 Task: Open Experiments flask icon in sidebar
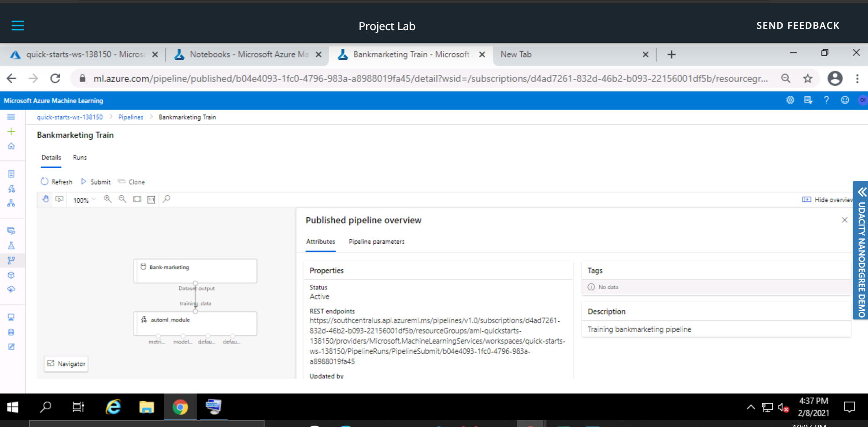[x=11, y=245]
